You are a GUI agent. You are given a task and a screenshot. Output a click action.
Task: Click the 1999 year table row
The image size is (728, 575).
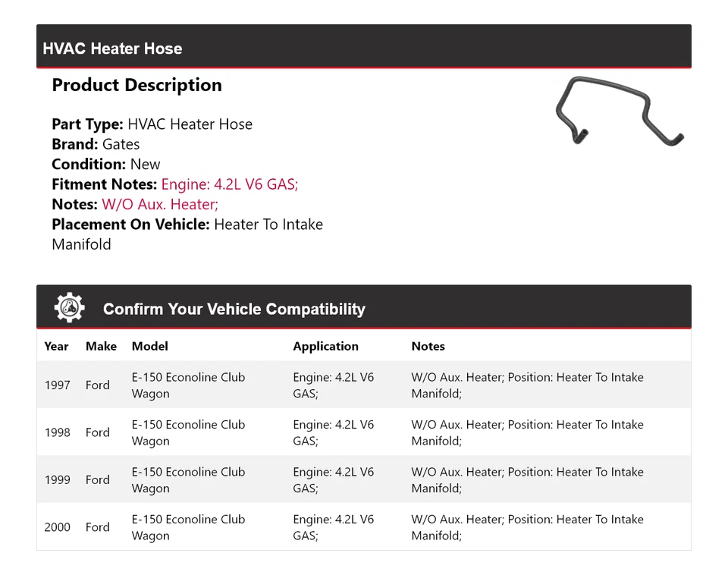tap(364, 479)
